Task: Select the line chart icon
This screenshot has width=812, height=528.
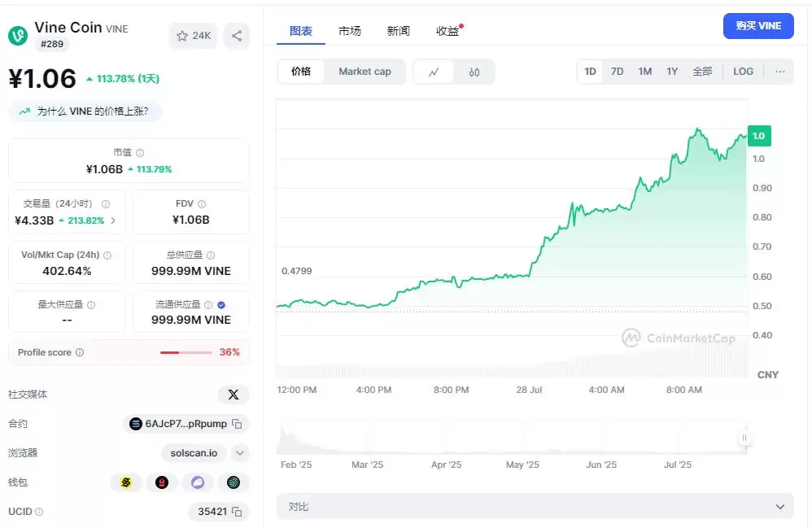Action: pos(434,72)
